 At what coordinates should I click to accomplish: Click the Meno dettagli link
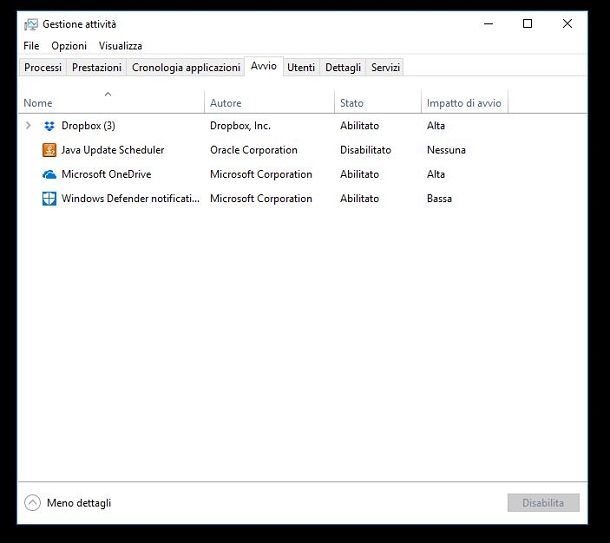pyautogui.click(x=79, y=503)
